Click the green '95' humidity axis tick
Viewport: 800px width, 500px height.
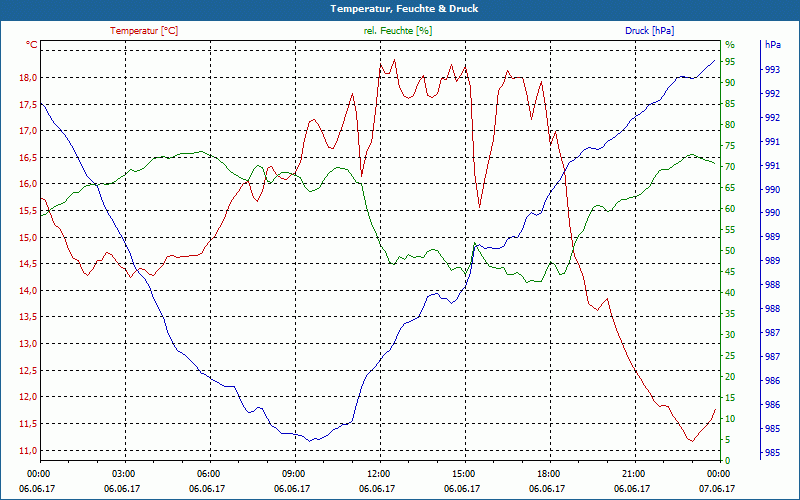pos(730,62)
